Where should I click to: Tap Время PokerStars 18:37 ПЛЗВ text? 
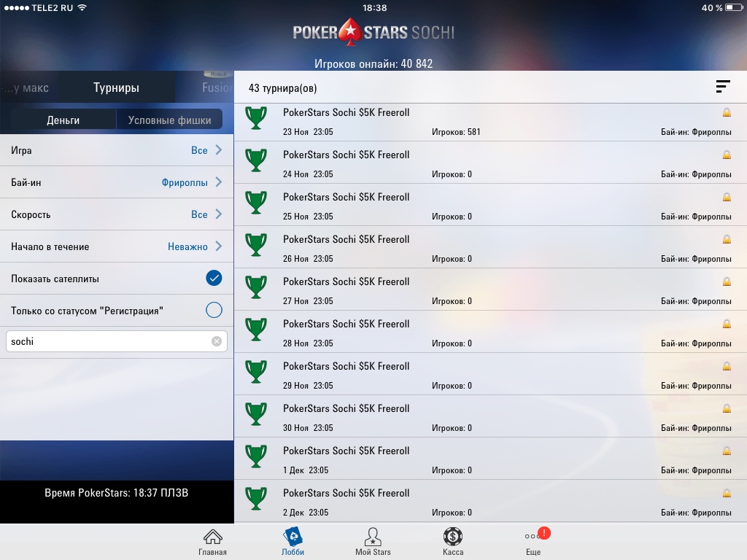click(116, 493)
